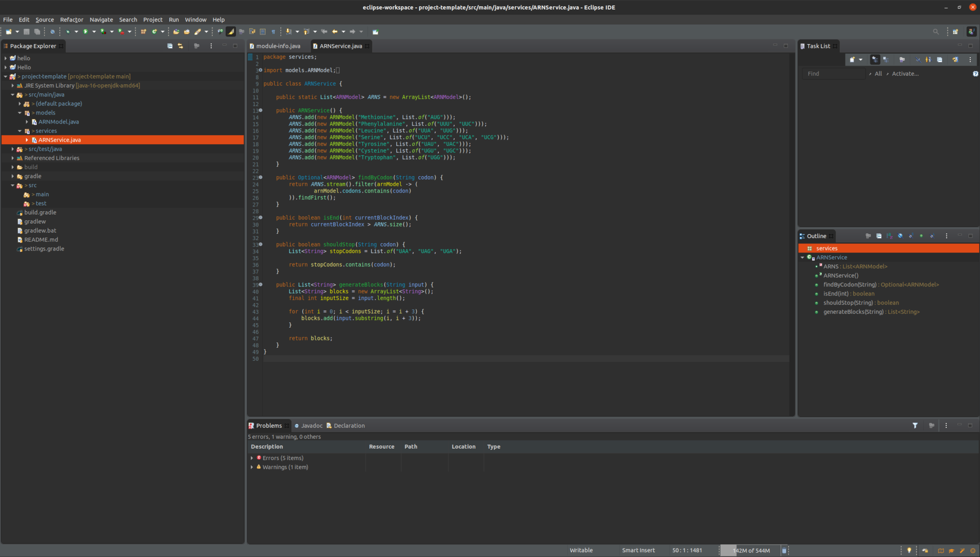Click Collapse All in Outline toolbar

(879, 236)
